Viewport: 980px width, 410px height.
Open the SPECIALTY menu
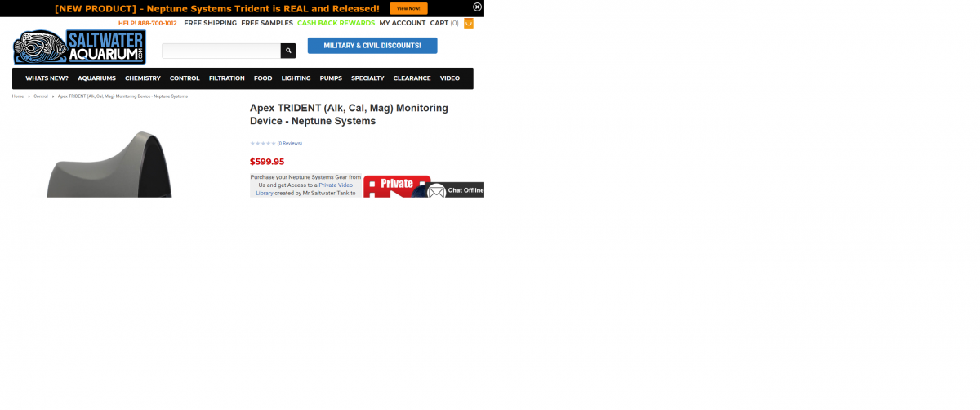point(367,78)
